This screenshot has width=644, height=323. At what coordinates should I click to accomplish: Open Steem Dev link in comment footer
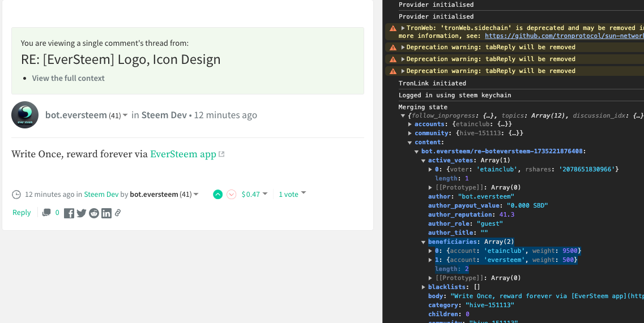(x=101, y=195)
